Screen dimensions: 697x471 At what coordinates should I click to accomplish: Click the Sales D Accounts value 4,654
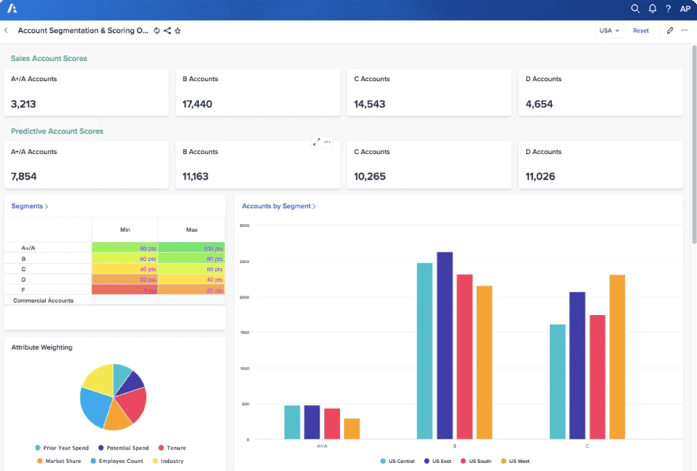click(x=539, y=104)
